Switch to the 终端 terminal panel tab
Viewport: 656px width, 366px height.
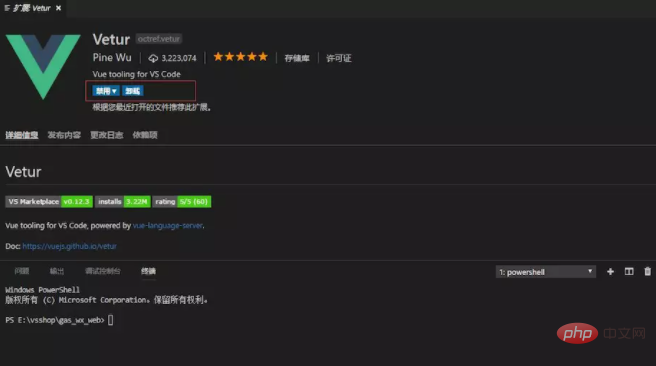148,271
